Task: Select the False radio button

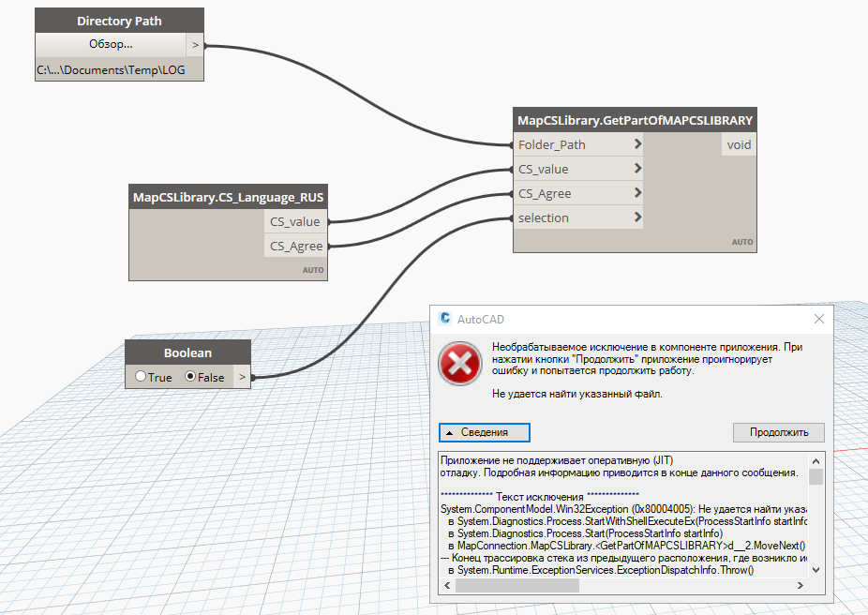Action: pyautogui.click(x=190, y=377)
